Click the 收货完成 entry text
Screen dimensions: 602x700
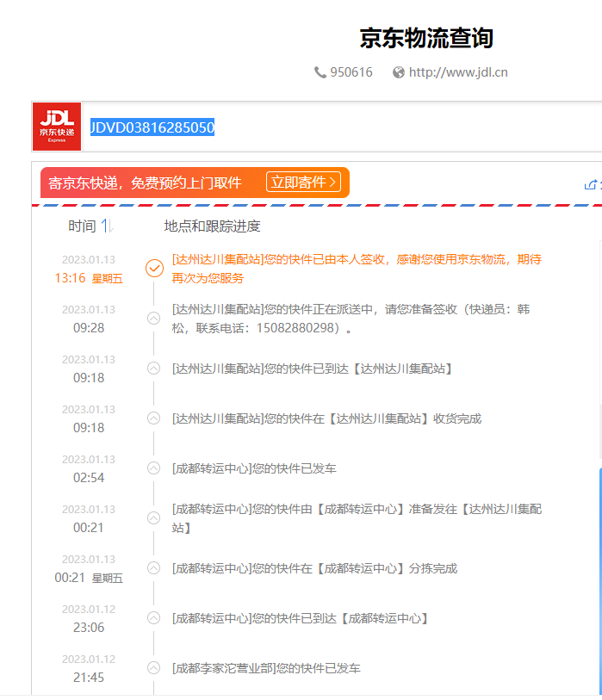coord(327,418)
